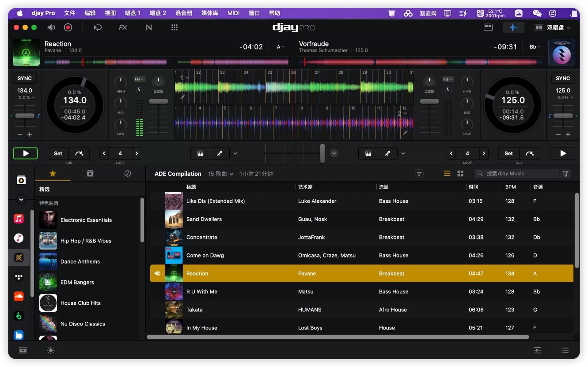Play Deck 1
Screen dimensions: 588x367
pyautogui.click(x=26, y=153)
